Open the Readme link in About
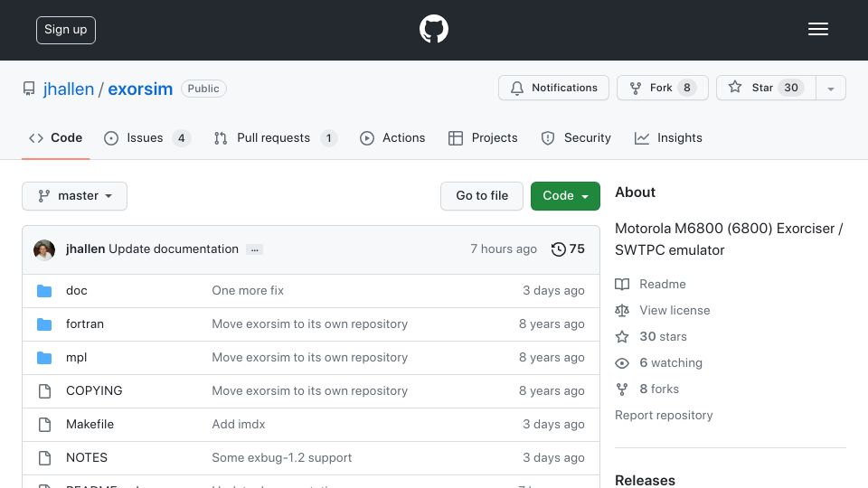The width and height of the screenshot is (868, 488). [x=662, y=284]
